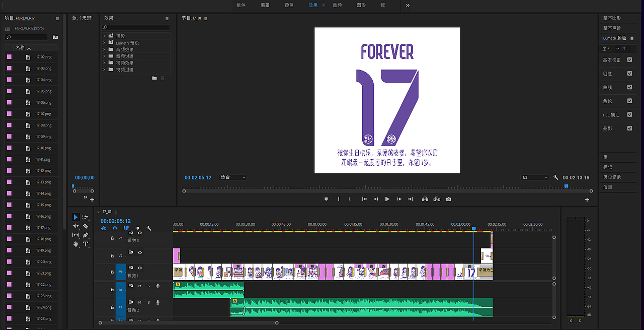The height and width of the screenshot is (330, 644).
Task: Click the Lift button in program monitor
Action: tap(425, 199)
